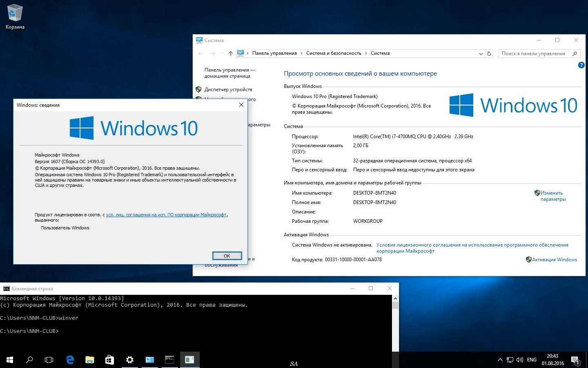Open Панель управления — домашняя страница link
Viewport: 588px width, 368px height.
pos(229,73)
